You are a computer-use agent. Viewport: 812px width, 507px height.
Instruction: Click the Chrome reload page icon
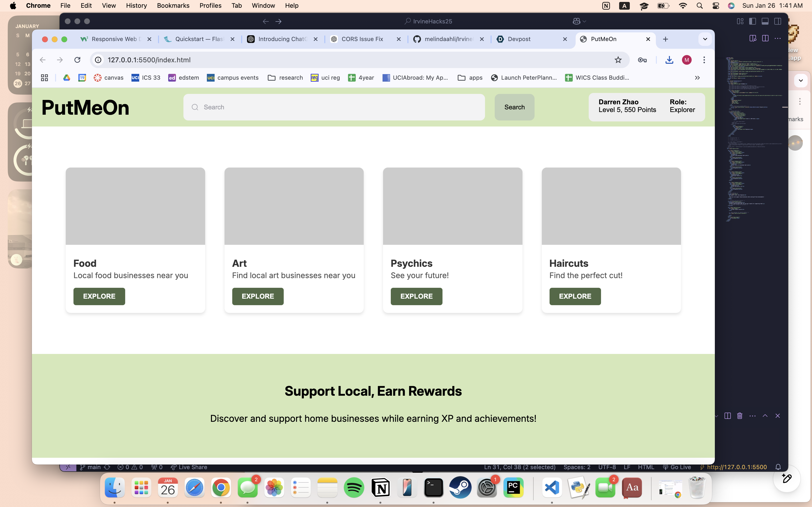tap(77, 60)
